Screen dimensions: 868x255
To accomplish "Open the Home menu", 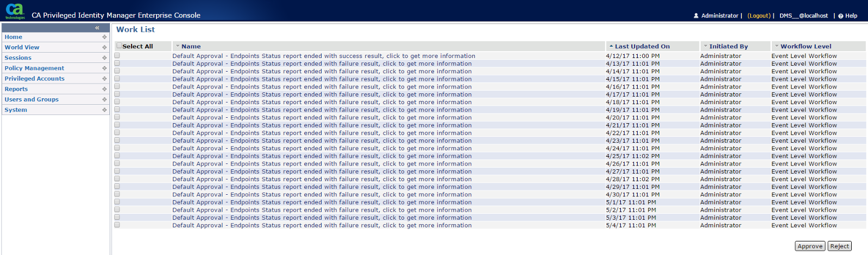I will click(14, 37).
